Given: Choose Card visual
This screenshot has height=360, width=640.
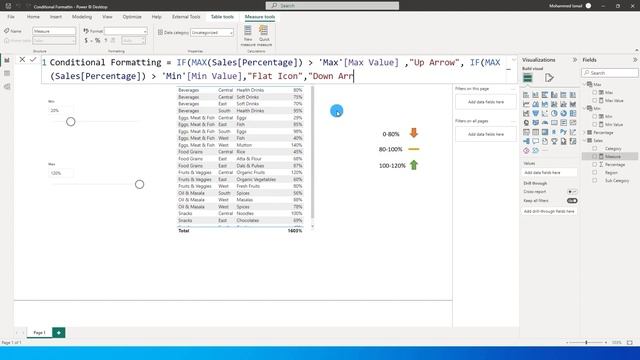Looking at the screenshot, I should (x=554, y=122).
